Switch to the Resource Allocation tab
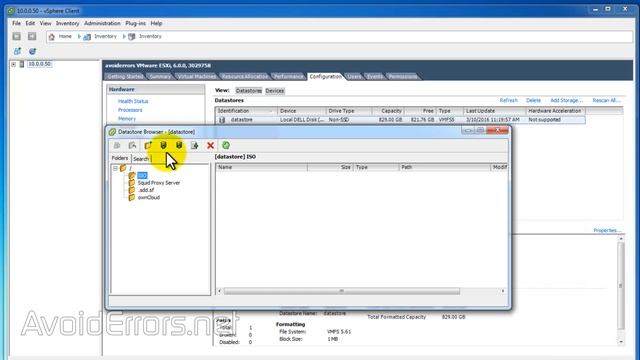Screen dimensions: 640x360 (244, 77)
